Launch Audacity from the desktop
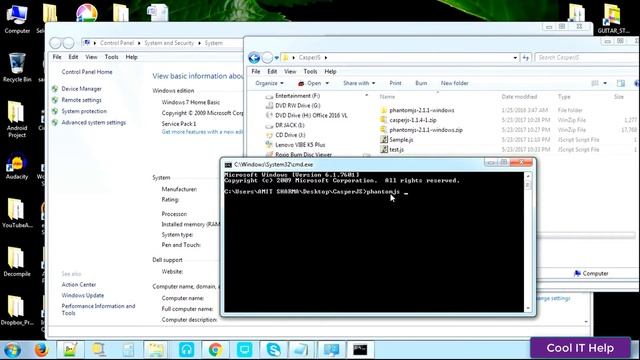640x360 pixels. point(17,167)
